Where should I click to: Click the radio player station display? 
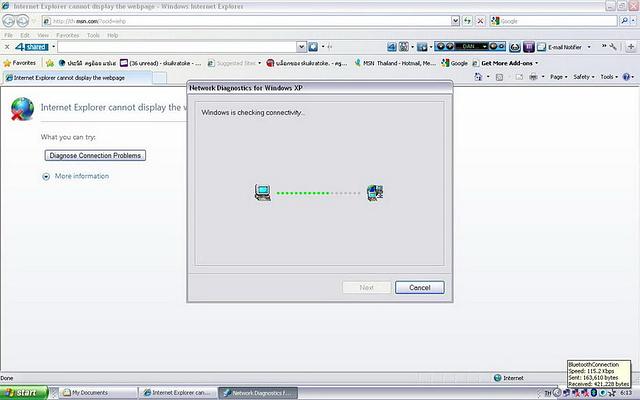coord(470,47)
